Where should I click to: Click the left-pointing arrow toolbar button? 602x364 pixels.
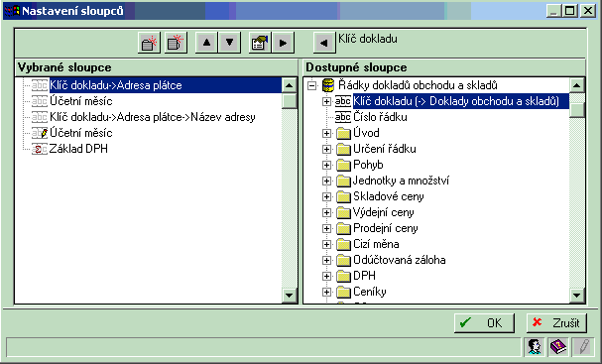[x=324, y=43]
